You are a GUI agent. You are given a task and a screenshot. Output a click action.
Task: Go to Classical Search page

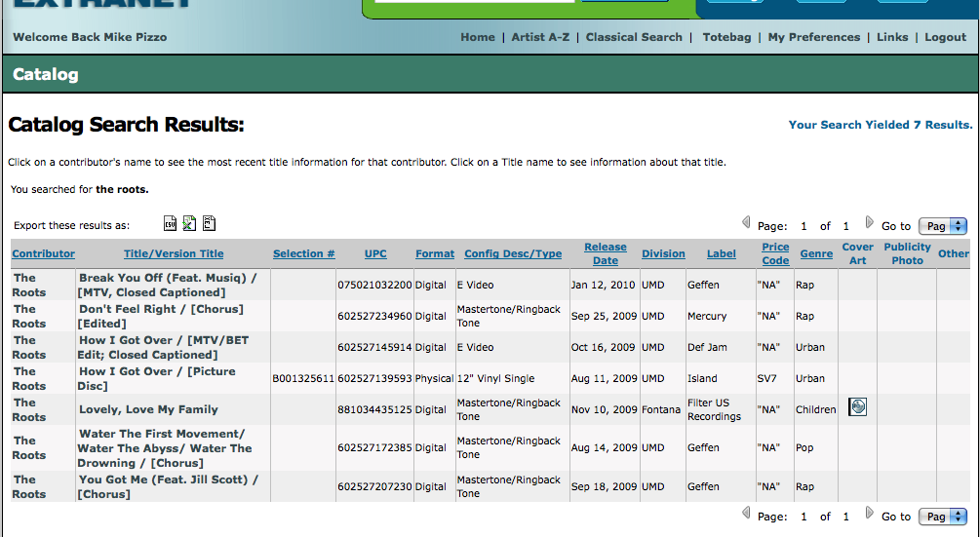(x=634, y=37)
